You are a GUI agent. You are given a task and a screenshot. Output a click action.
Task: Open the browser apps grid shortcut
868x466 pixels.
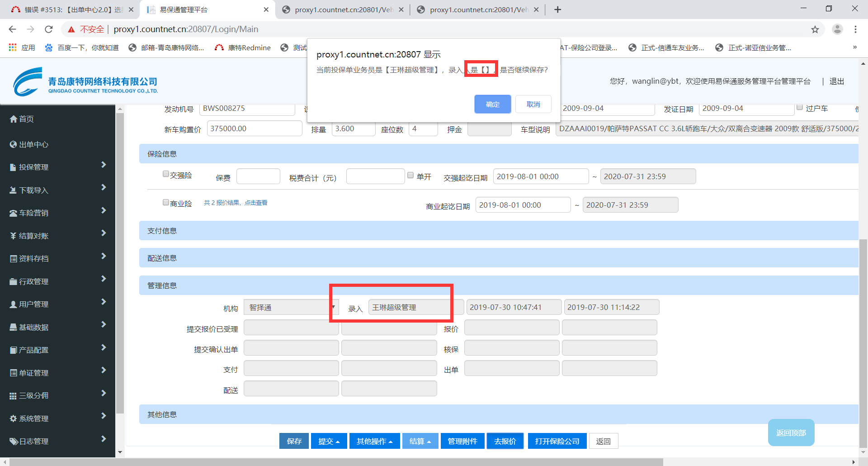(13, 48)
